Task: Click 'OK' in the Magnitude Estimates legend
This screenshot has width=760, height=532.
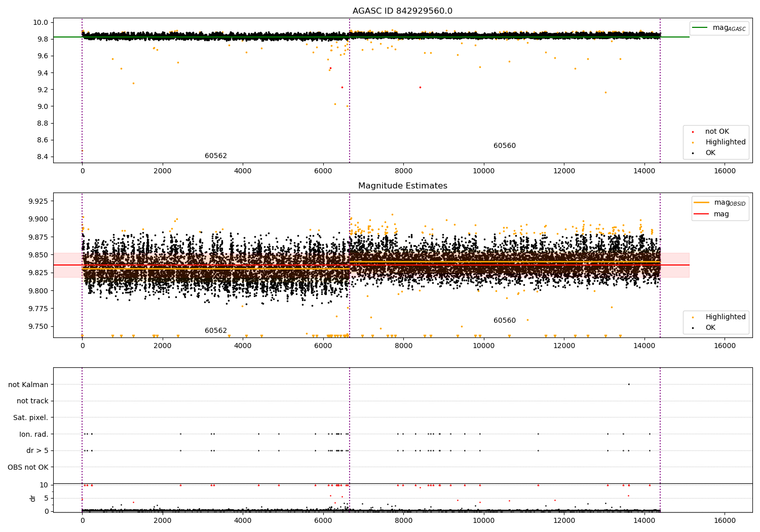Action: click(x=710, y=328)
